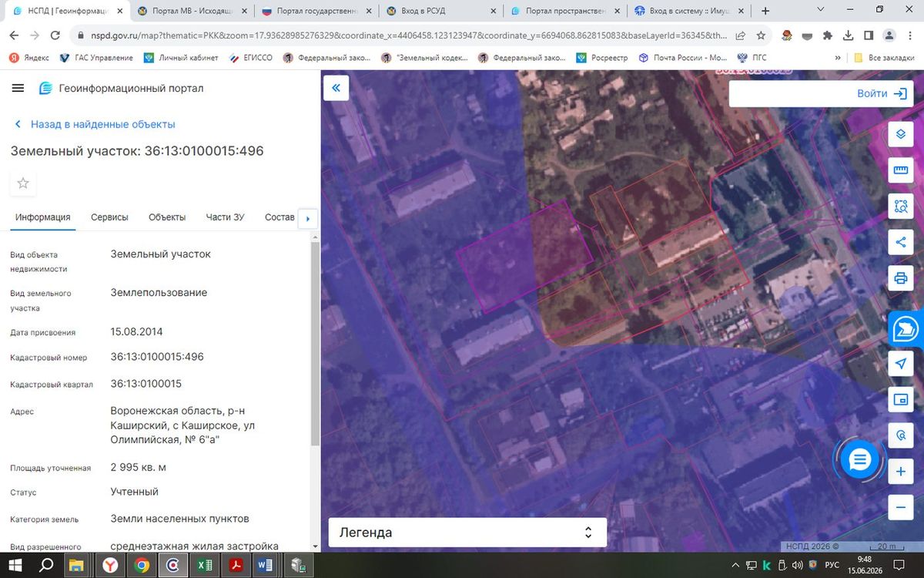Open the browser extensions puzzle icon

point(827,35)
